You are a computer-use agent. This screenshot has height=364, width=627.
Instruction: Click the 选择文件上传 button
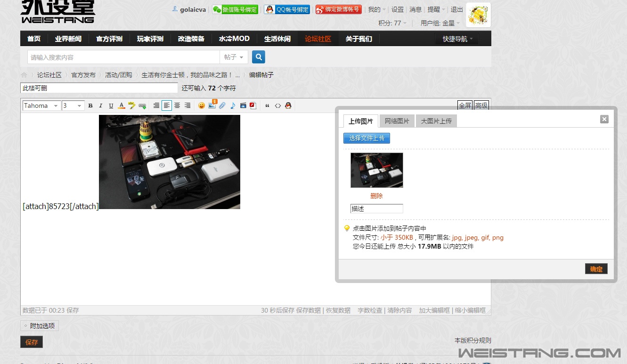[367, 138]
